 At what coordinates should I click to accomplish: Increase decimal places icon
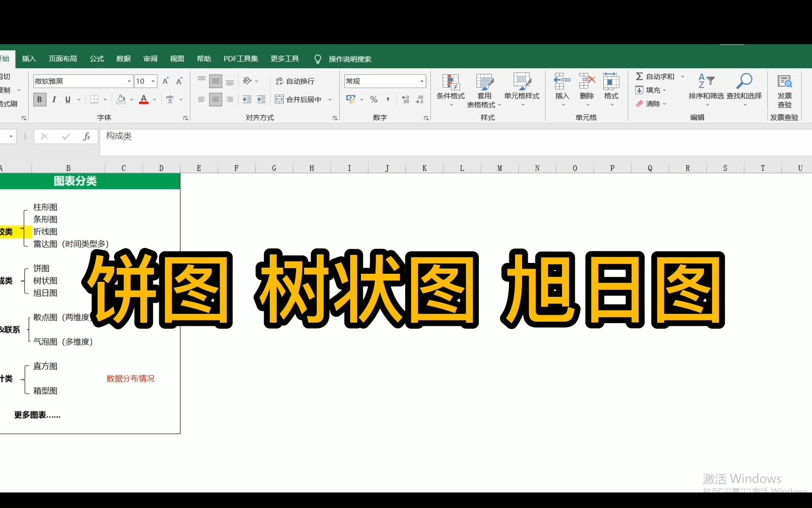(406, 99)
